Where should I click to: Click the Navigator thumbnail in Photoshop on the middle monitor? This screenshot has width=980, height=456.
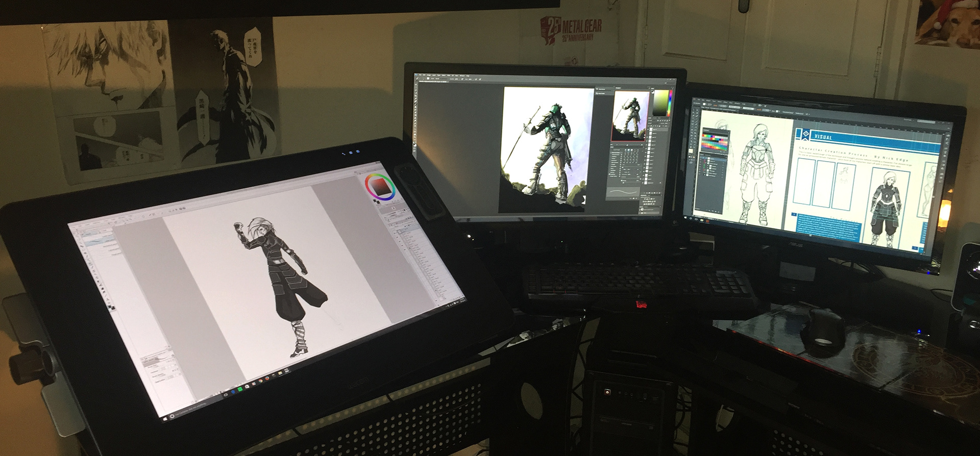(x=629, y=116)
